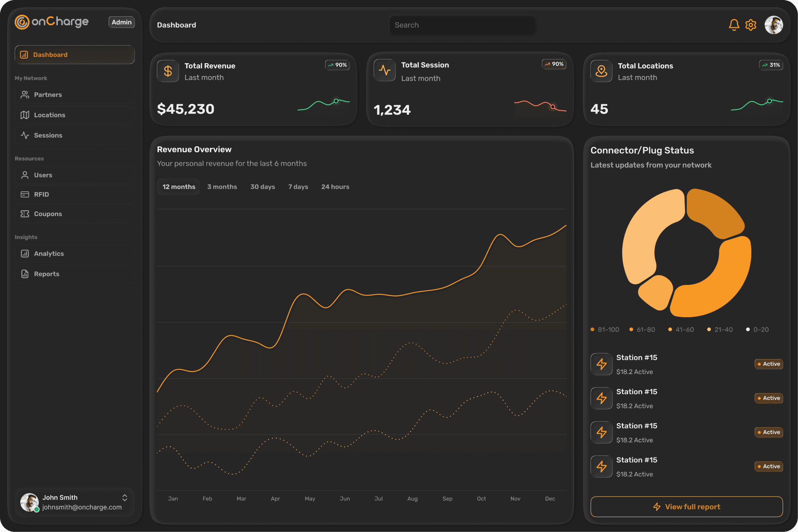Image resolution: width=798 pixels, height=532 pixels.
Task: Click the dollar icon on the Total Revenue card
Action: 167,71
